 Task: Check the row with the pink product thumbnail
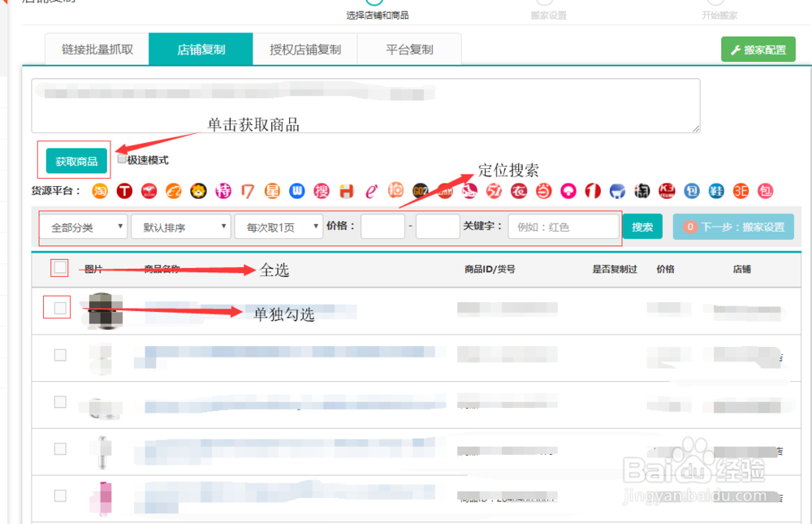[x=60, y=496]
